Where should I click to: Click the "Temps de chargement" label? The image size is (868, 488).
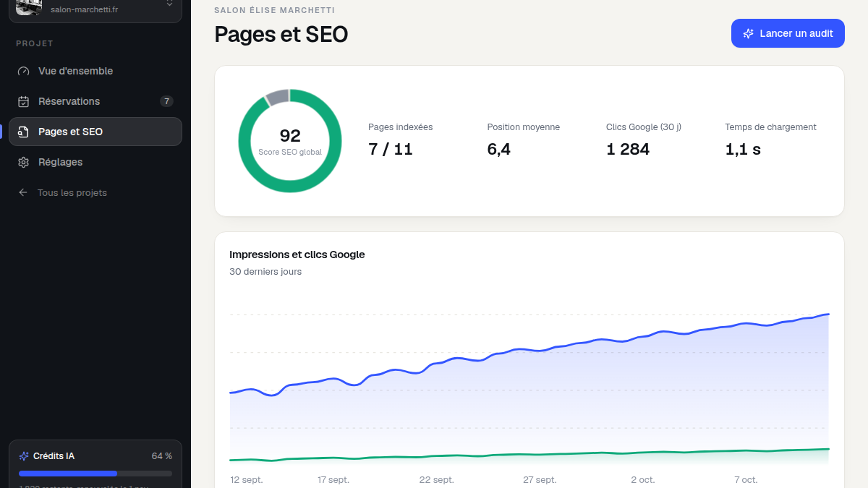[x=771, y=127]
